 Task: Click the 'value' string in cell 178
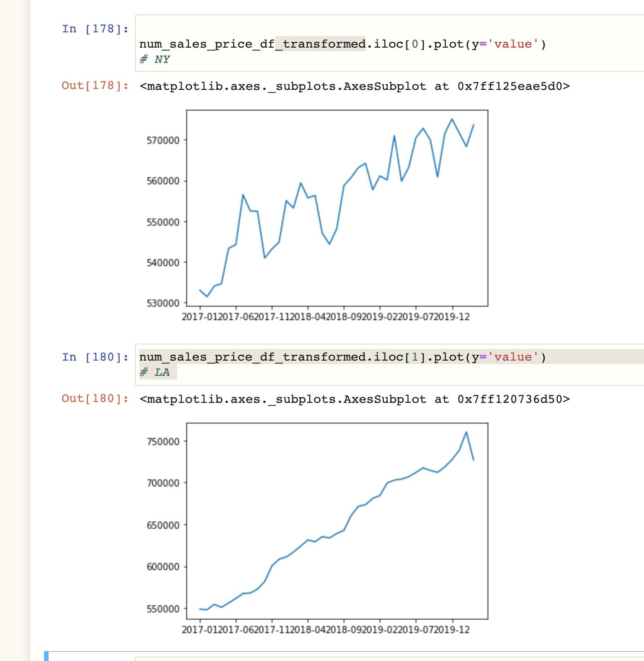click(x=513, y=44)
